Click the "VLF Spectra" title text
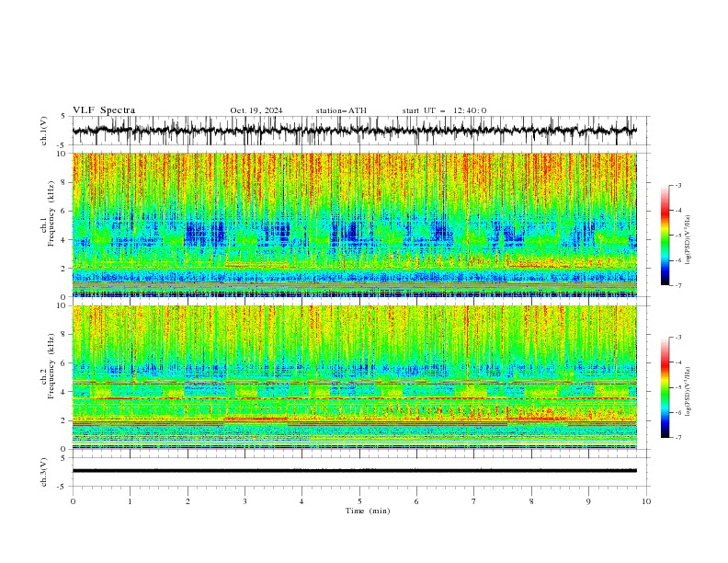This screenshot has height=563, width=728. [104, 110]
